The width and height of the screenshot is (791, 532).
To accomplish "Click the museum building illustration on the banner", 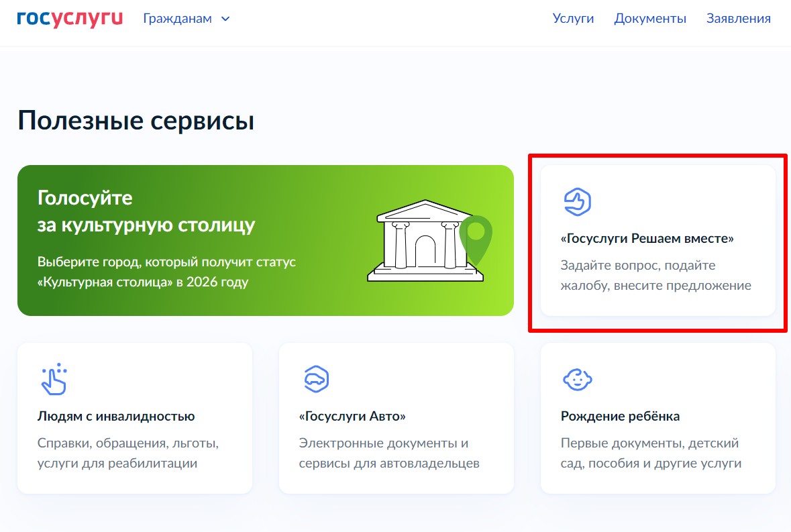I will point(425,241).
